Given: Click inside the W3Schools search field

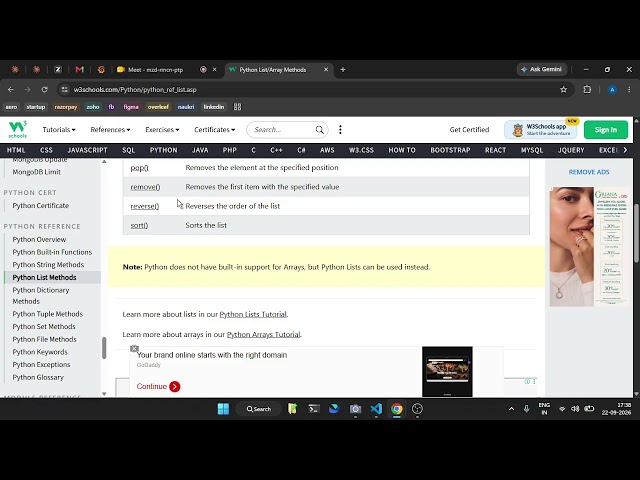Looking at the screenshot, I should click(x=284, y=130).
